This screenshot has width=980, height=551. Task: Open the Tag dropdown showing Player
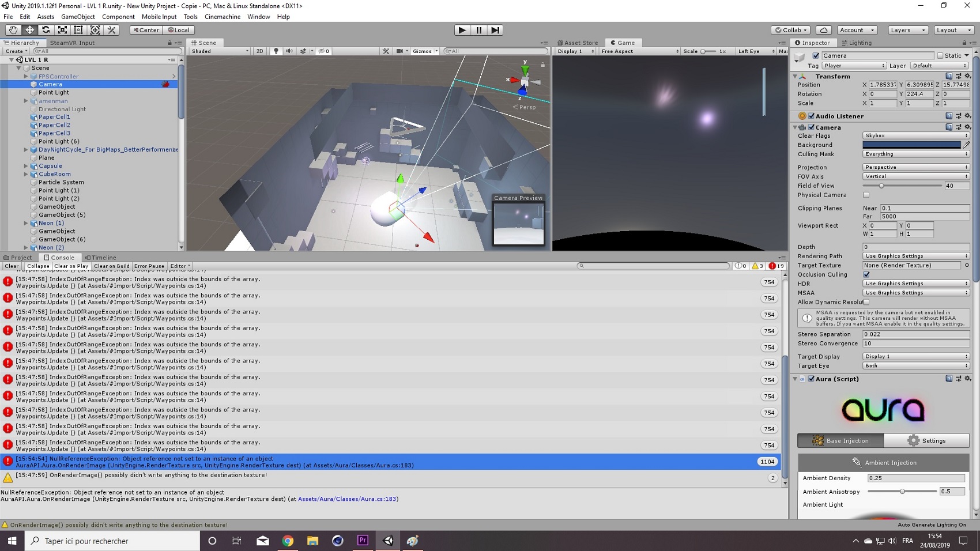click(x=854, y=66)
